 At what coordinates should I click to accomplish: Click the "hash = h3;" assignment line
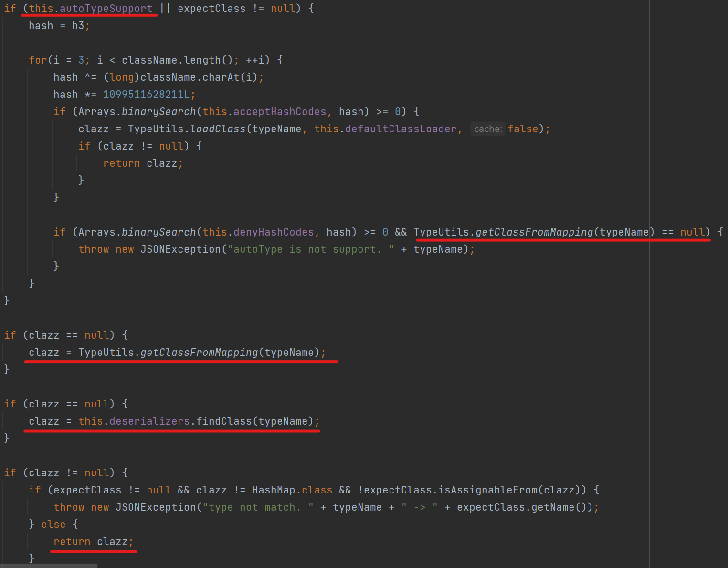[59, 26]
